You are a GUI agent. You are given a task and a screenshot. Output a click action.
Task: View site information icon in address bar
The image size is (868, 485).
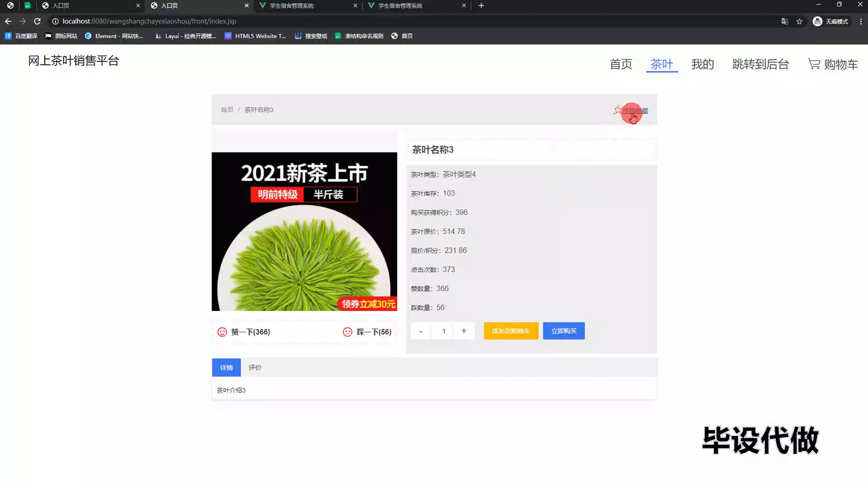point(55,21)
